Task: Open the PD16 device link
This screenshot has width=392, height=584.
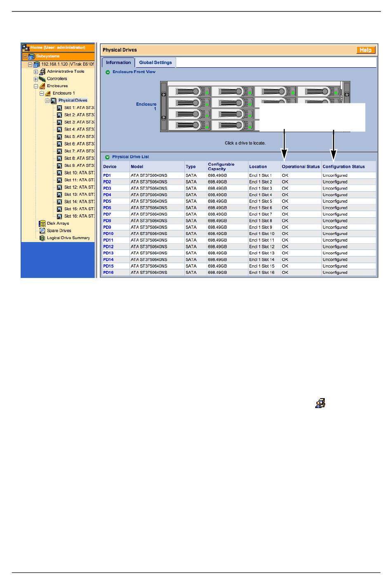Action: [x=108, y=273]
